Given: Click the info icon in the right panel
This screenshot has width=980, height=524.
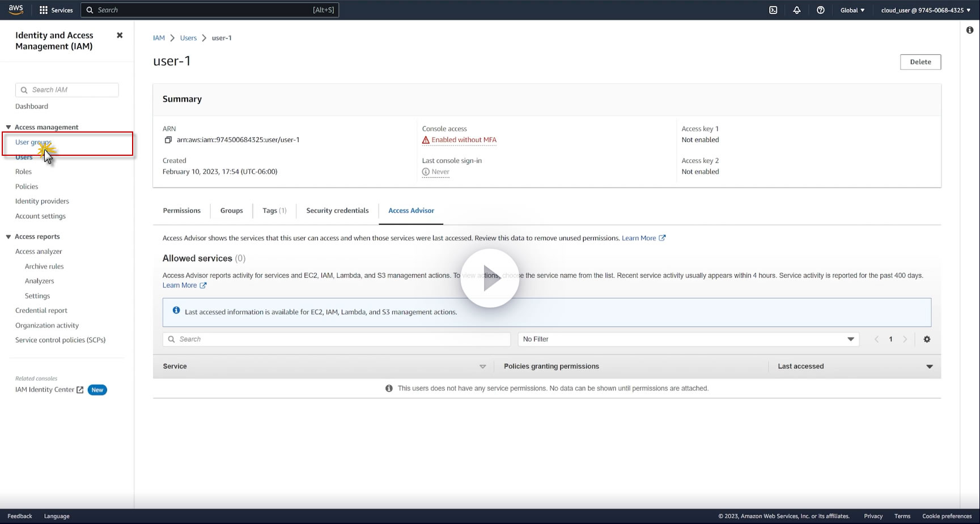Looking at the screenshot, I should (x=970, y=30).
